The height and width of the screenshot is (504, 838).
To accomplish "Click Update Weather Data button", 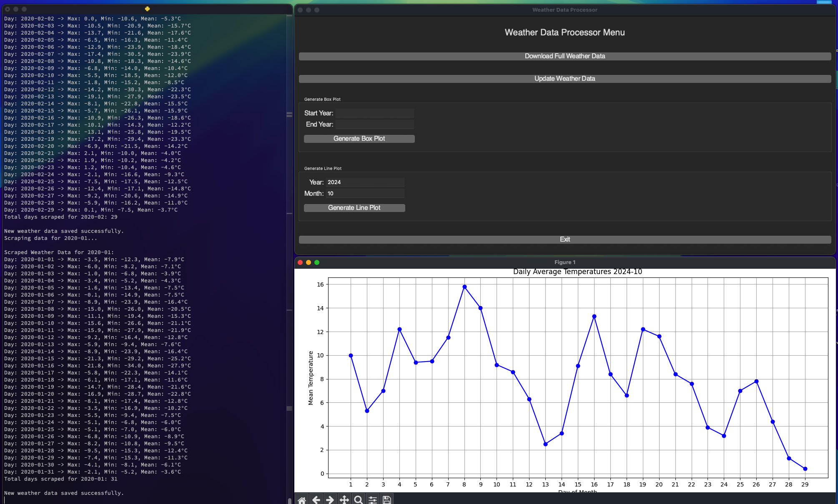I will tap(565, 79).
